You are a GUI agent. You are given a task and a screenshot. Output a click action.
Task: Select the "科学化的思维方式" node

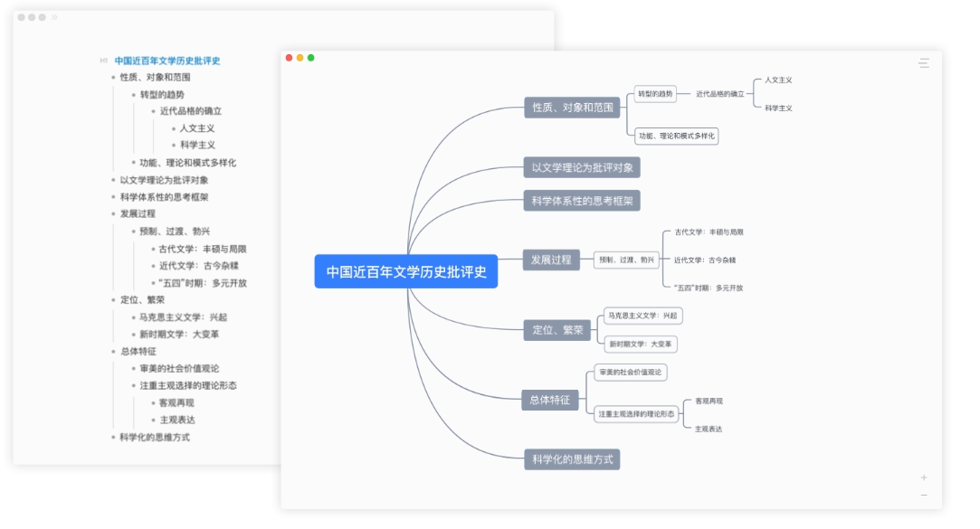[x=570, y=459]
